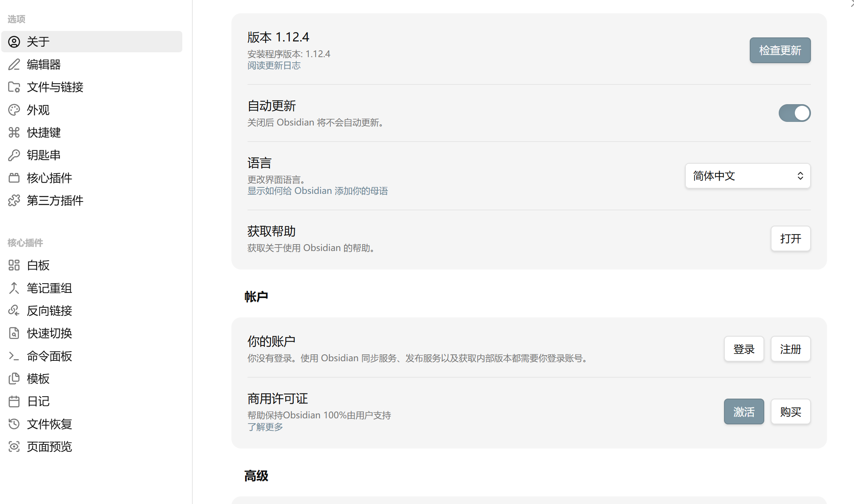
Task: Click the 登录 account button
Action: [x=744, y=349]
